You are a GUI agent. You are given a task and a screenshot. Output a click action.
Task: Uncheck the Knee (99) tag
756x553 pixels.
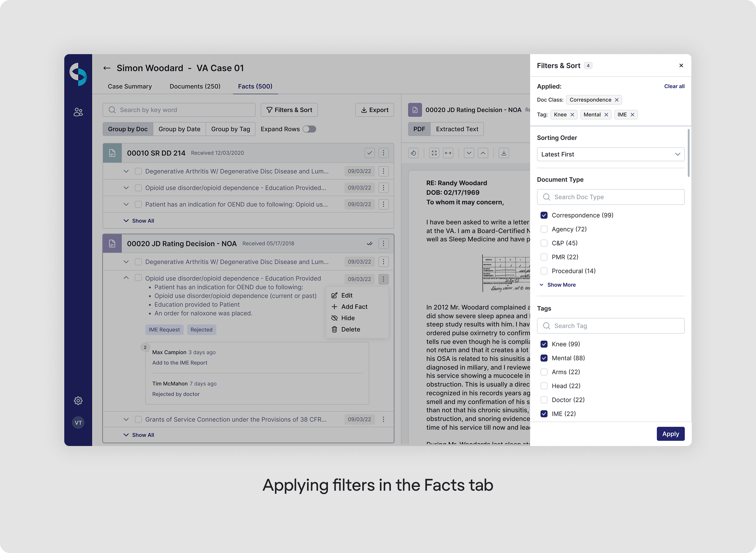[544, 344]
